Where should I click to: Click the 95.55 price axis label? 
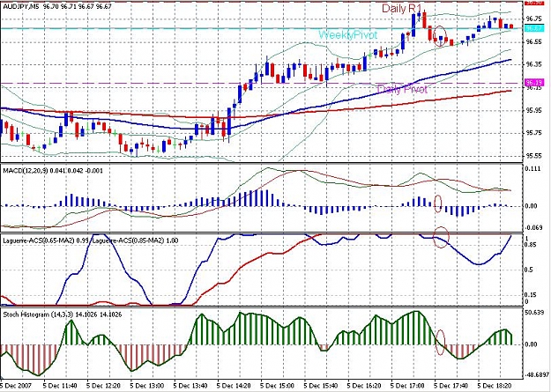[533, 156]
